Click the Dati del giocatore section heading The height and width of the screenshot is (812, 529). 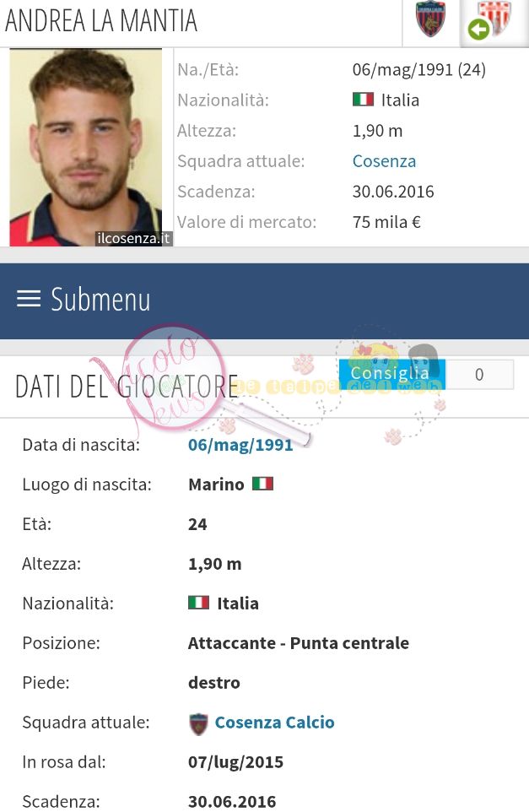pos(127,387)
